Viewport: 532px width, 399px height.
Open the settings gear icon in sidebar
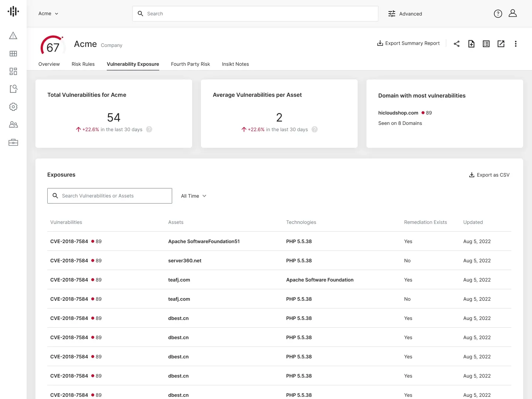(x=13, y=107)
